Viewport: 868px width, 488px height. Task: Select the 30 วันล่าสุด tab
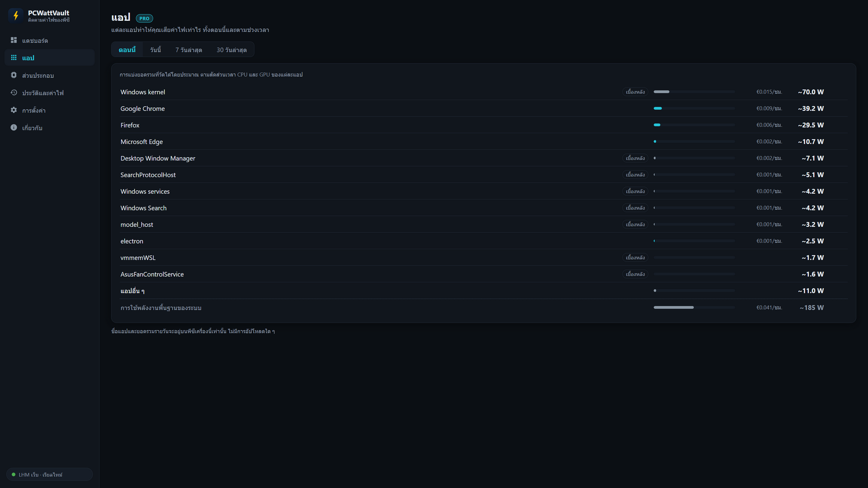231,50
